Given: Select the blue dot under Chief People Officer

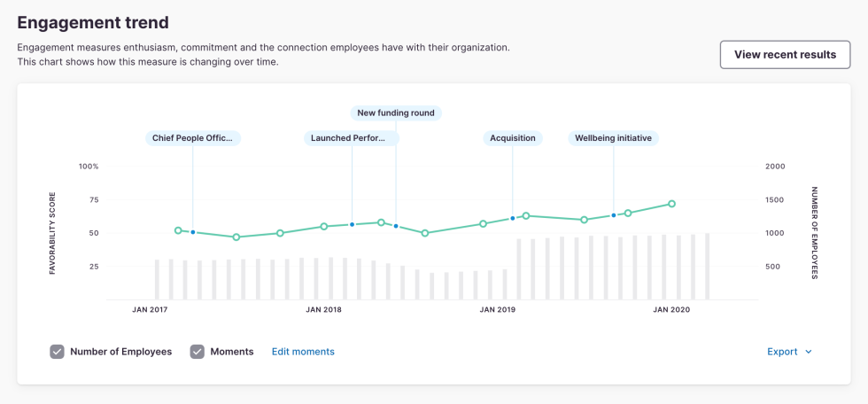Looking at the screenshot, I should point(193,232).
